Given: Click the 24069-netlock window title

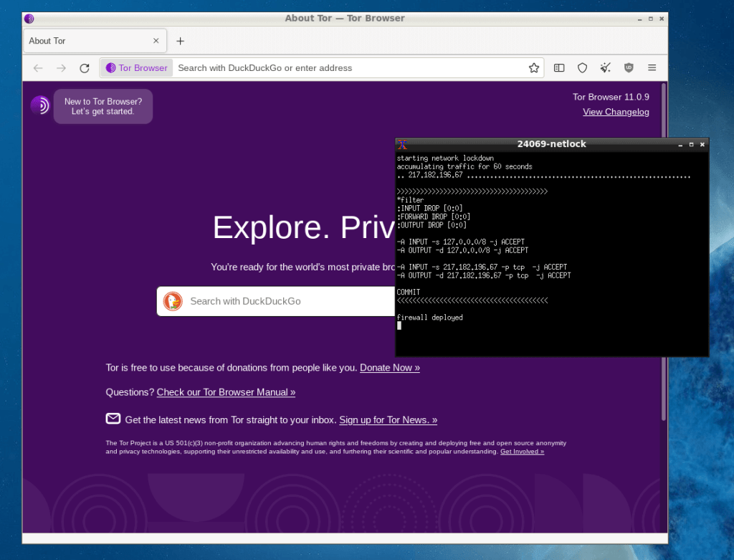Looking at the screenshot, I should tap(551, 144).
